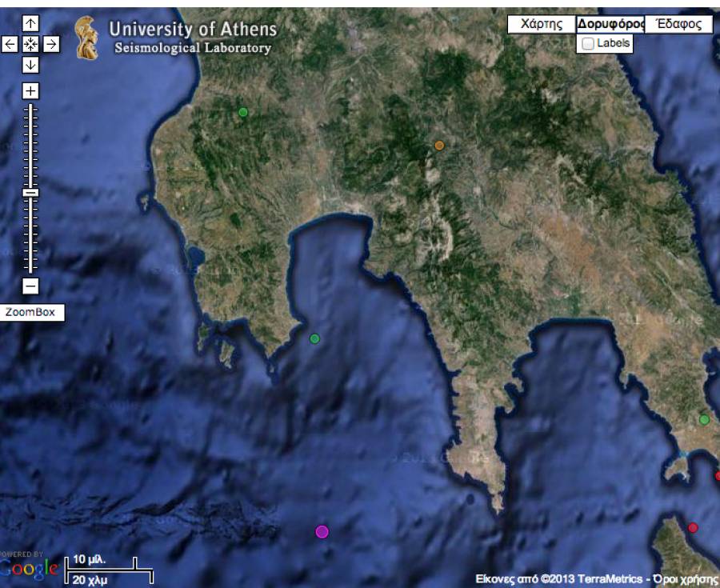
Task: Select the Δορυφόρος satellite view
Action: pyautogui.click(x=610, y=25)
